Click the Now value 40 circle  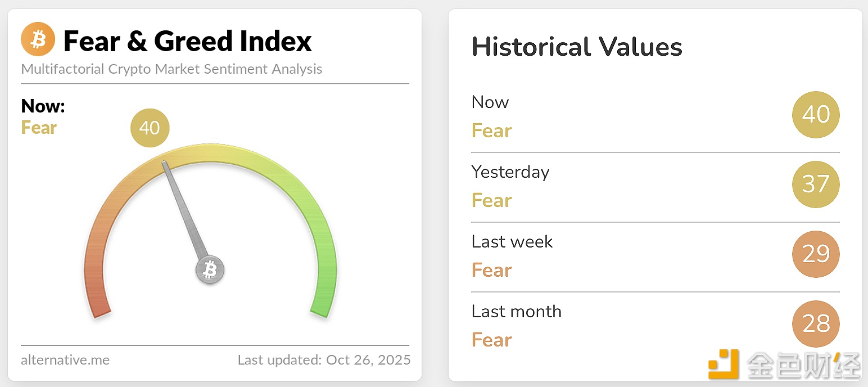tap(815, 115)
